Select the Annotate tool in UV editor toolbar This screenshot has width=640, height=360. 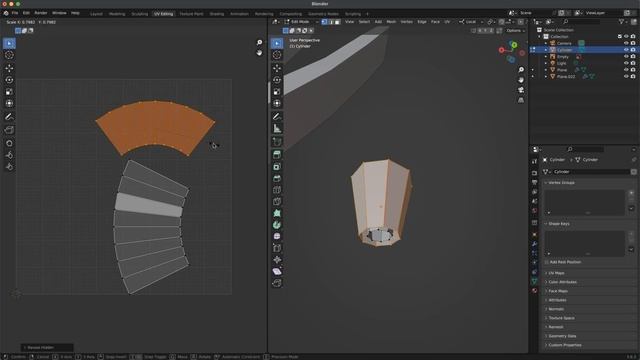(9, 117)
